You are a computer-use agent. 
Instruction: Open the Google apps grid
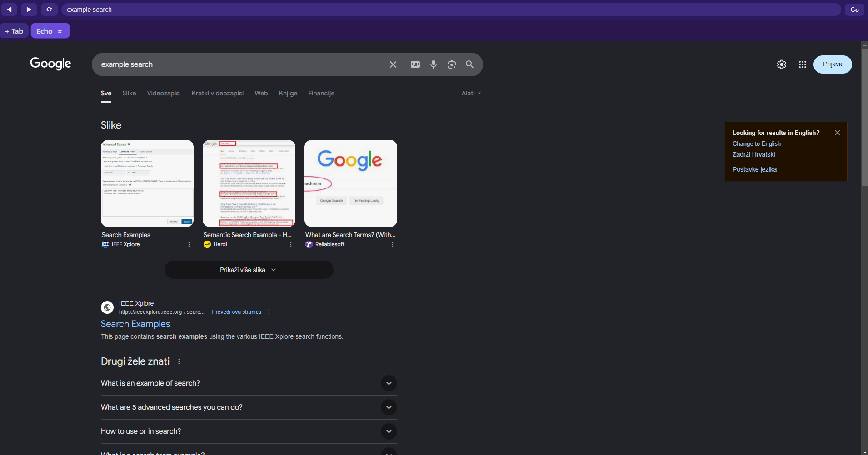(x=802, y=64)
